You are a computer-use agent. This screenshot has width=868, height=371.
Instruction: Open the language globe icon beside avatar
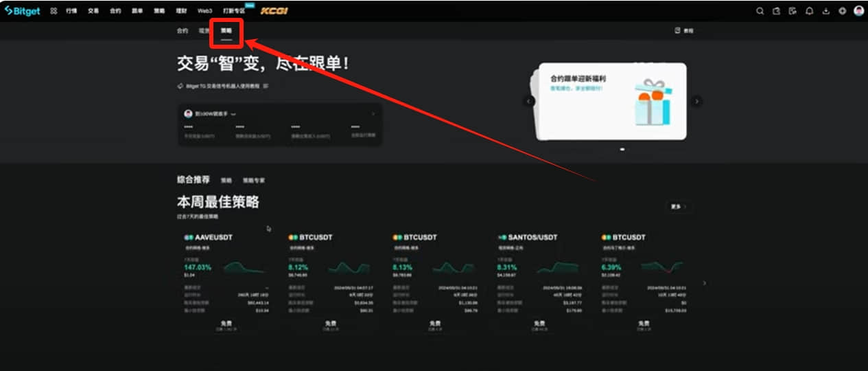pos(842,11)
